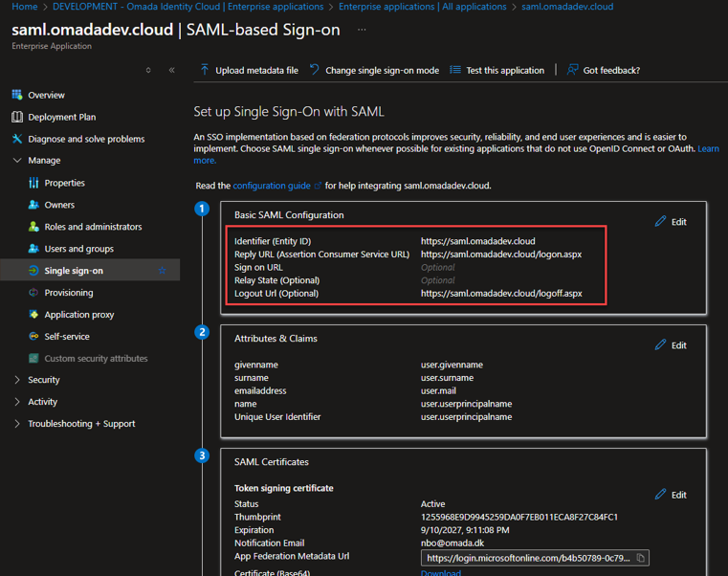728x576 pixels.
Task: Select Self-service in the sidebar
Action: click(67, 336)
